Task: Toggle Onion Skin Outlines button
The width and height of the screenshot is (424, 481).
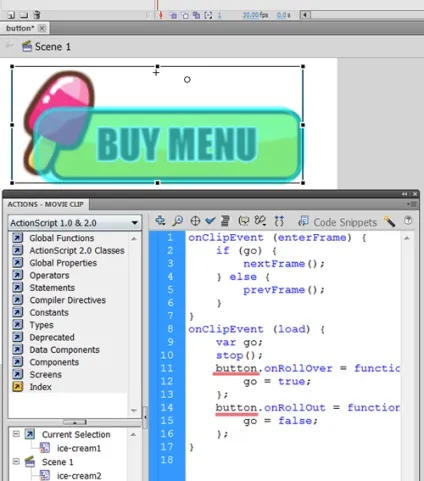Action: 185,15
